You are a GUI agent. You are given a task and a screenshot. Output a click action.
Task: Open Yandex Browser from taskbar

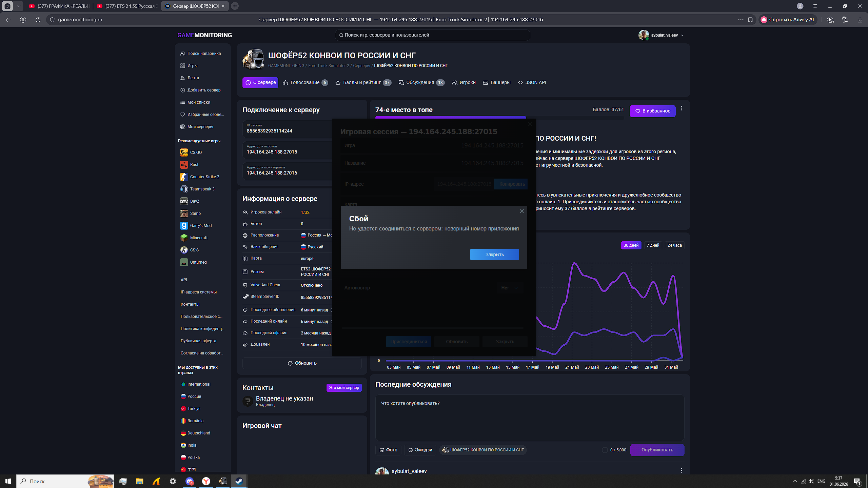click(x=206, y=481)
